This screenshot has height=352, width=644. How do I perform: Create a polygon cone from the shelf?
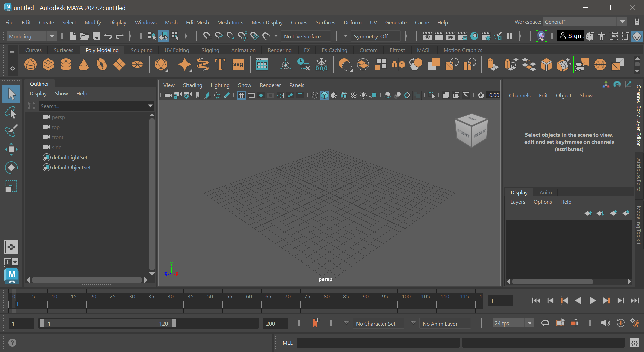[84, 64]
